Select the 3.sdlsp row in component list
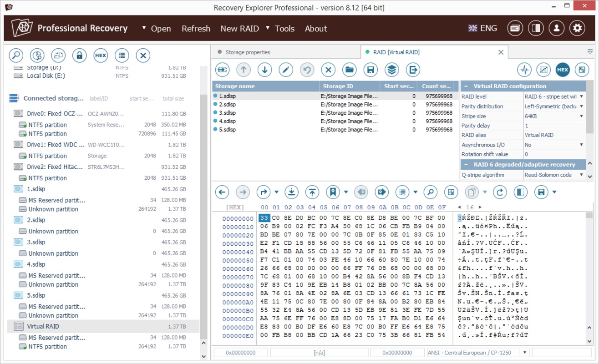Image resolution: width=599 pixels, height=364 pixels. click(x=227, y=113)
